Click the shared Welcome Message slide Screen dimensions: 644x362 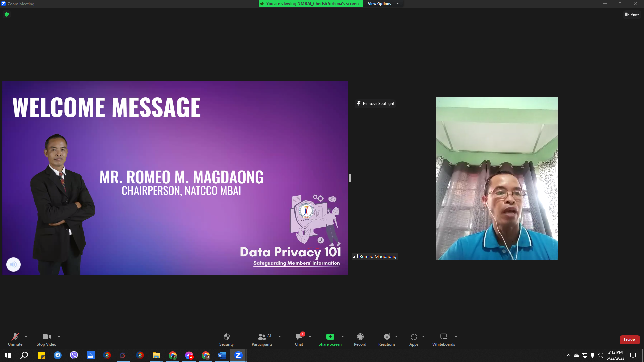click(x=175, y=178)
